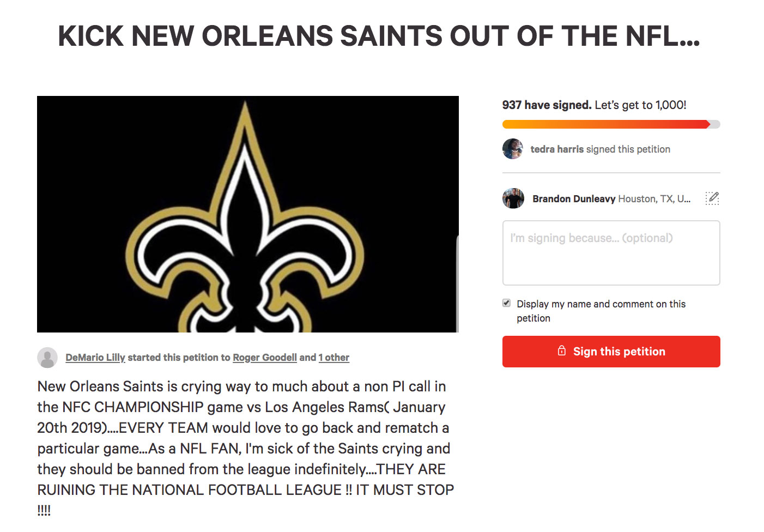This screenshot has height=532, width=764.
Task: Click the Saints fleur-de-lis petition image
Action: tap(248, 214)
